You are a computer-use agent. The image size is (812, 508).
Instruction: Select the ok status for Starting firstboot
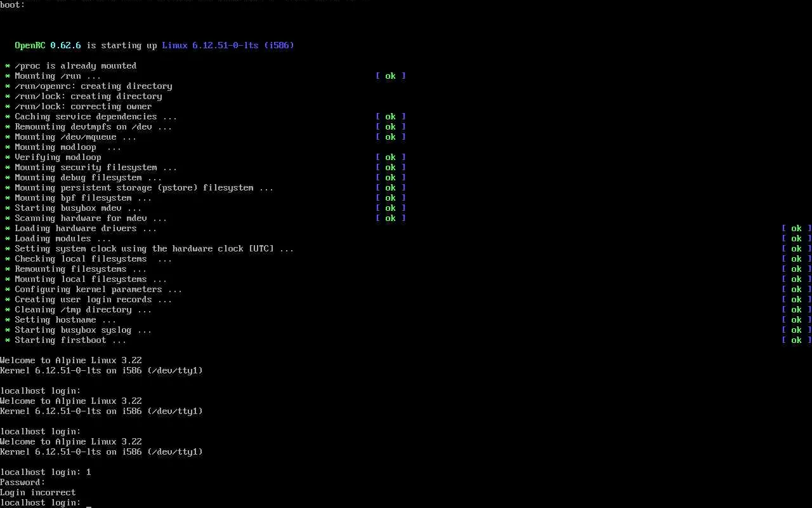[x=797, y=340]
